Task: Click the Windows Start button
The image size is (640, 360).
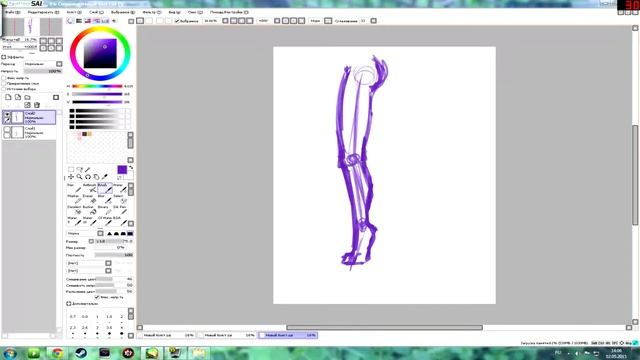Action: pos(9,353)
